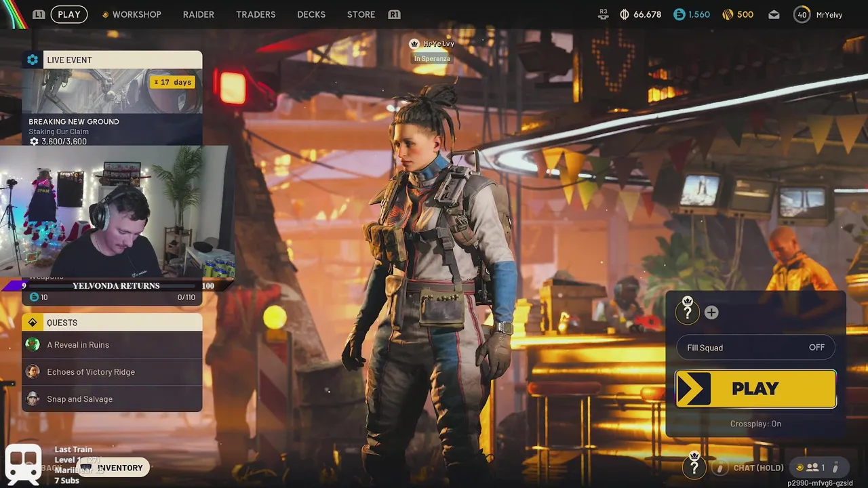Click the blue token icon beside 10
Image resolution: width=868 pixels, height=488 pixels.
34,298
